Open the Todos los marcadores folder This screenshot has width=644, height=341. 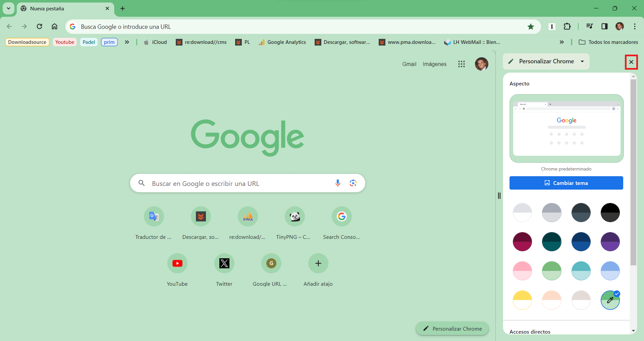(x=608, y=42)
